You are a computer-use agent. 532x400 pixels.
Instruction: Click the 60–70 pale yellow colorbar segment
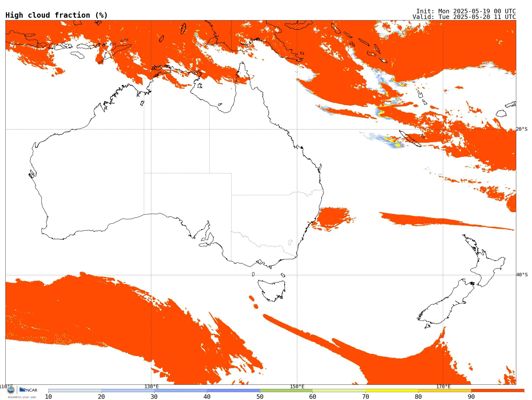339,391
